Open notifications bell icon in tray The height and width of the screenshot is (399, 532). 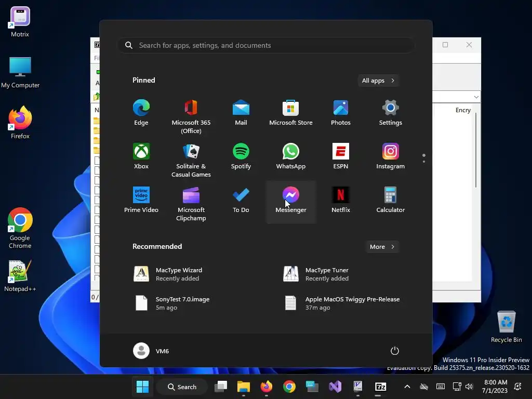(x=518, y=387)
